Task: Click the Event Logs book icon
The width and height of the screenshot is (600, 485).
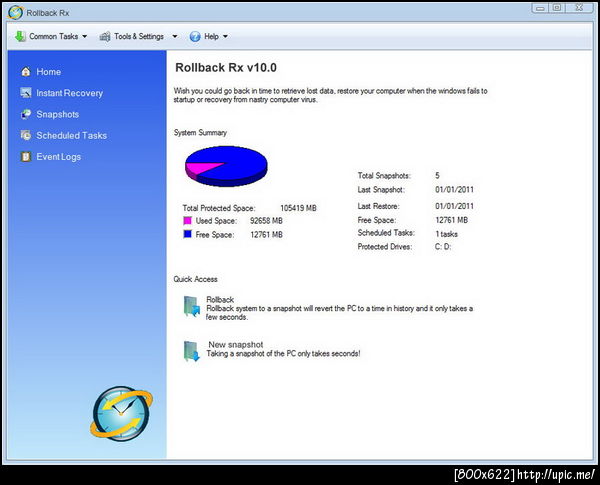Action: (x=26, y=157)
